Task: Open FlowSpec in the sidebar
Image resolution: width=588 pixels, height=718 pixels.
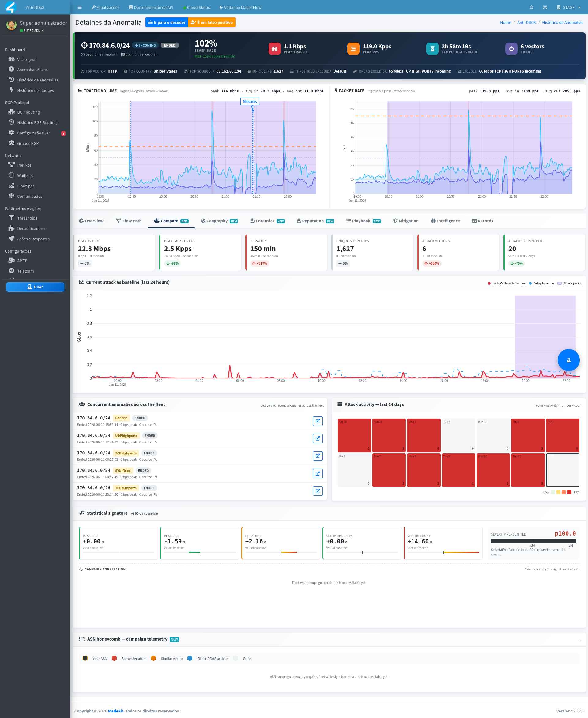Action: (x=26, y=186)
